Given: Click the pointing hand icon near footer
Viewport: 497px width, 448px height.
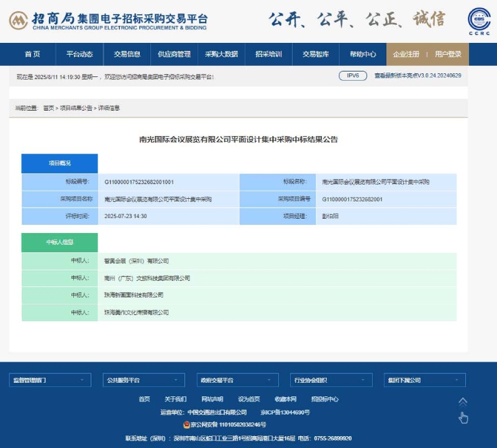Looking at the screenshot, I should (x=463, y=418).
